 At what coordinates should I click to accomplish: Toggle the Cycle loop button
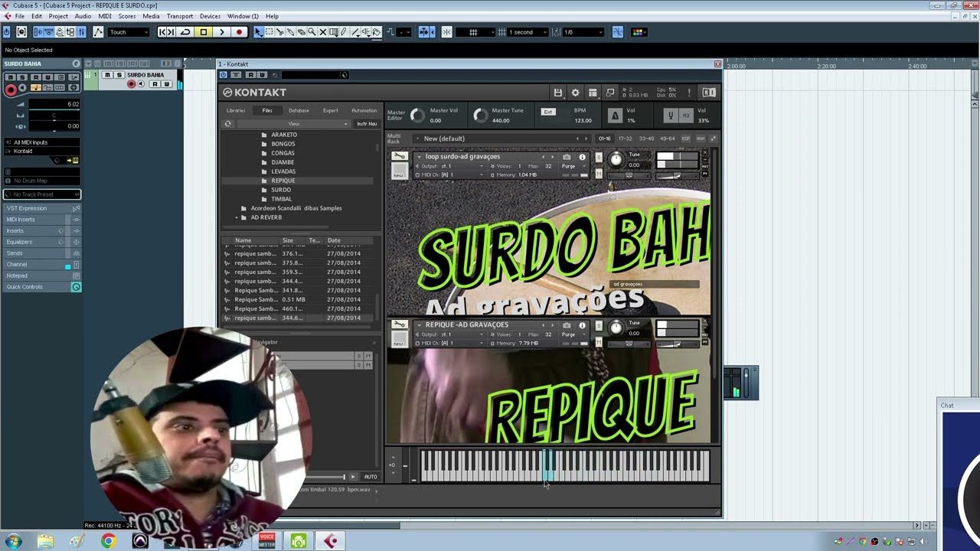pyautogui.click(x=185, y=32)
